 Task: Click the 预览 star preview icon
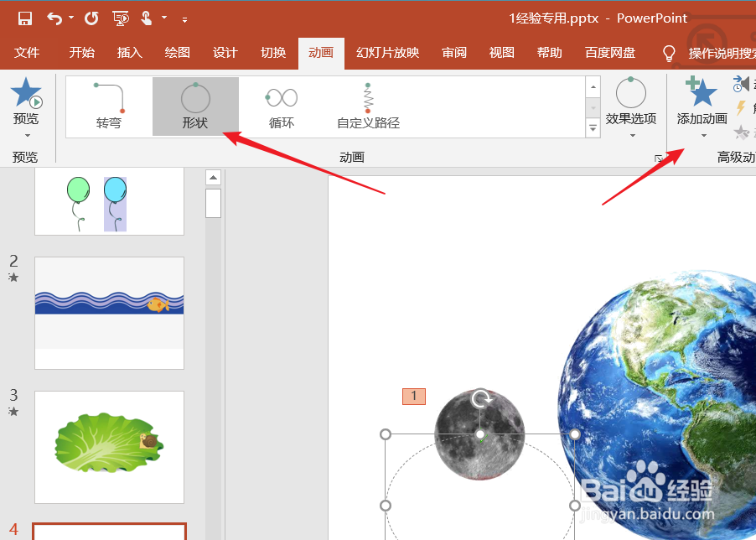tap(26, 92)
